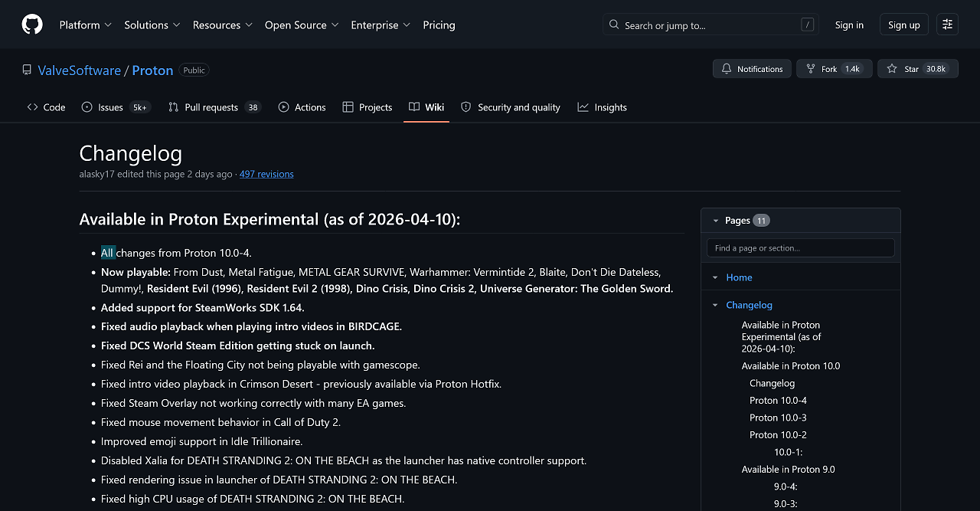Collapse the Home page entry arrow
Image resolution: width=980 pixels, height=511 pixels.
715,277
